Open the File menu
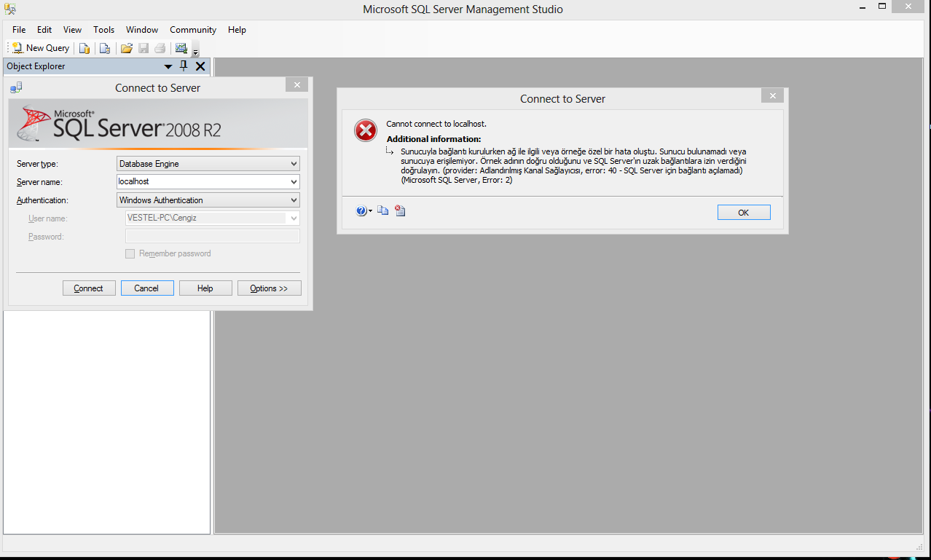The width and height of the screenshot is (931, 560). (19, 30)
